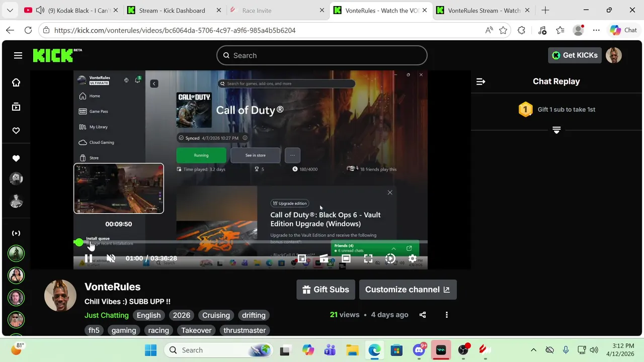Screen dimensions: 644x362
Task: Select the Cruising tag
Action: (216, 315)
